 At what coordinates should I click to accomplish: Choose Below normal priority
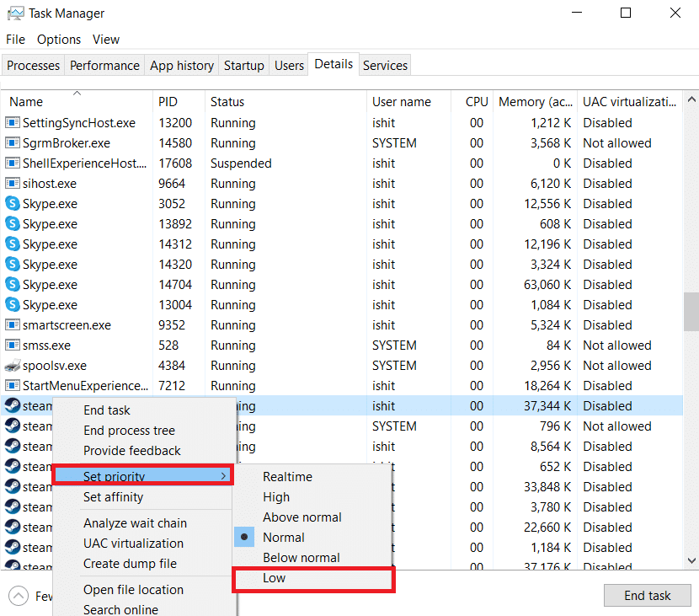point(312,558)
